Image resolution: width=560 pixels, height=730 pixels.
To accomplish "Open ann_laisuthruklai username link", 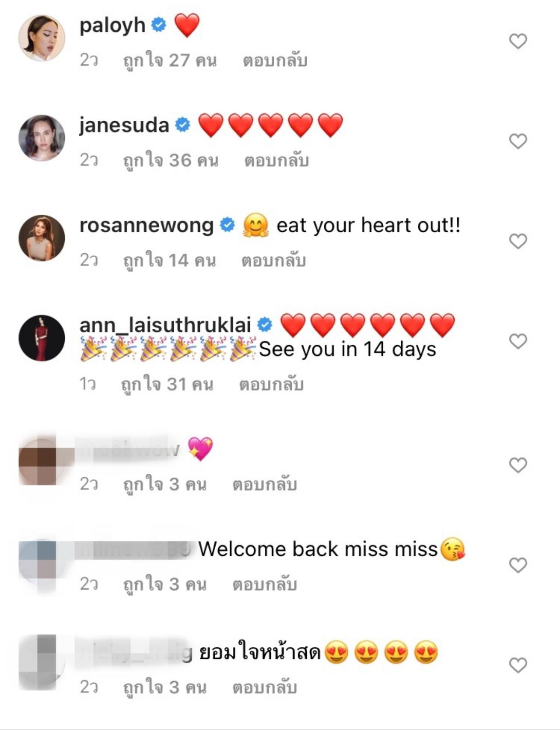I will coord(165,325).
